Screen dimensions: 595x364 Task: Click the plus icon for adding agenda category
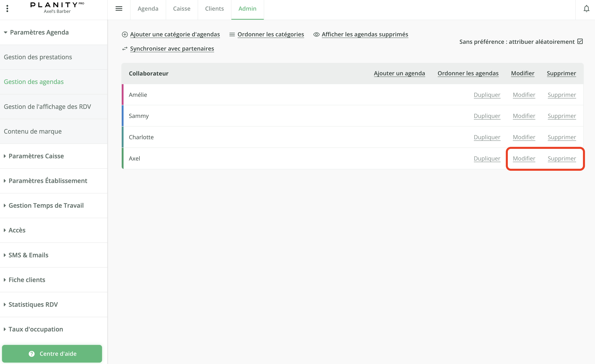coord(125,35)
